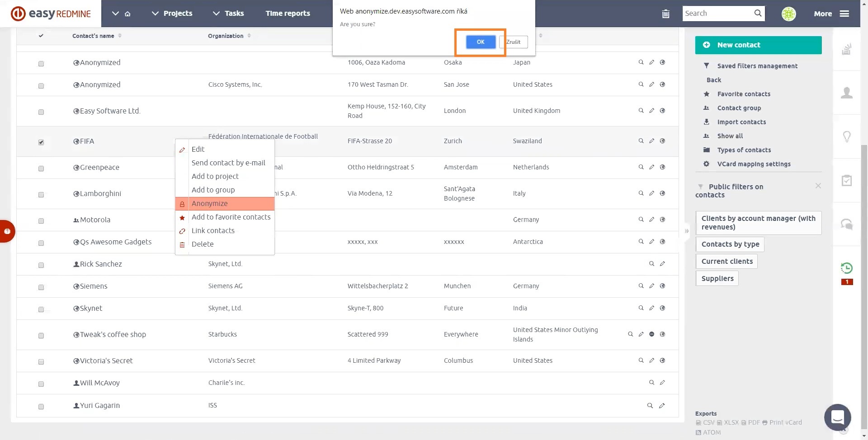Viewport: 868px width, 440px height.
Task: Click the pencil edit icon in the FIFA row
Action: [x=651, y=141]
